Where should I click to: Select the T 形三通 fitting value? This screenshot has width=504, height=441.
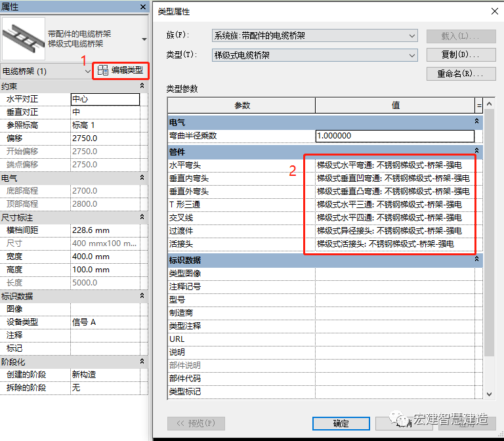pyautogui.click(x=395, y=205)
